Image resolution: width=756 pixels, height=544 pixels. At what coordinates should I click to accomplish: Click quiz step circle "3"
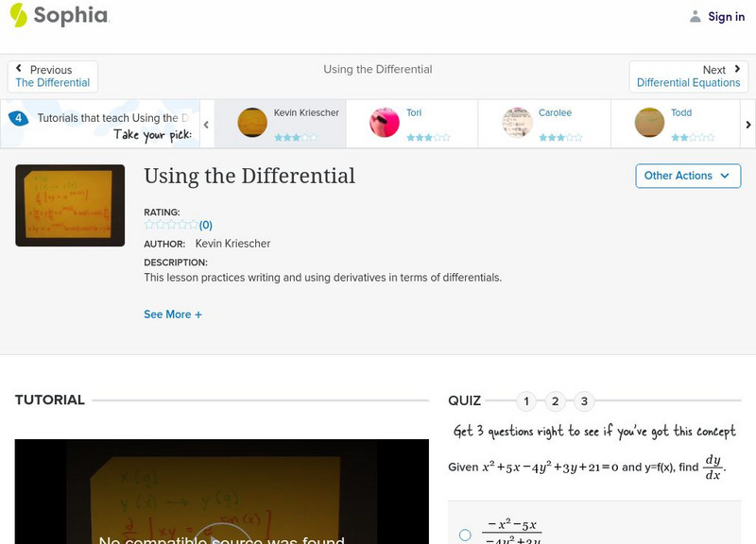coord(584,401)
